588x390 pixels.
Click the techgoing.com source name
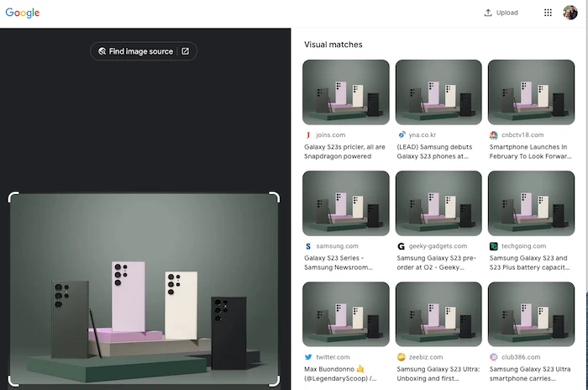tap(523, 246)
